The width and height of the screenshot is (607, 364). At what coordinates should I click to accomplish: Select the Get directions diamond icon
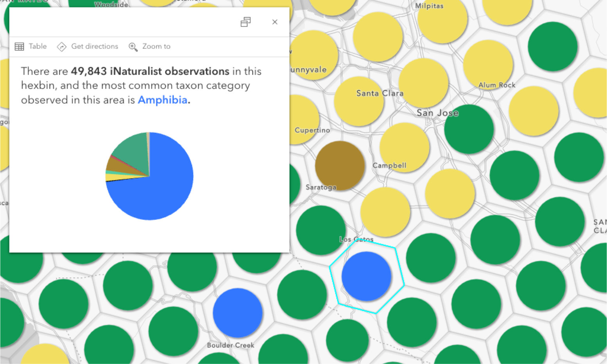tap(61, 46)
